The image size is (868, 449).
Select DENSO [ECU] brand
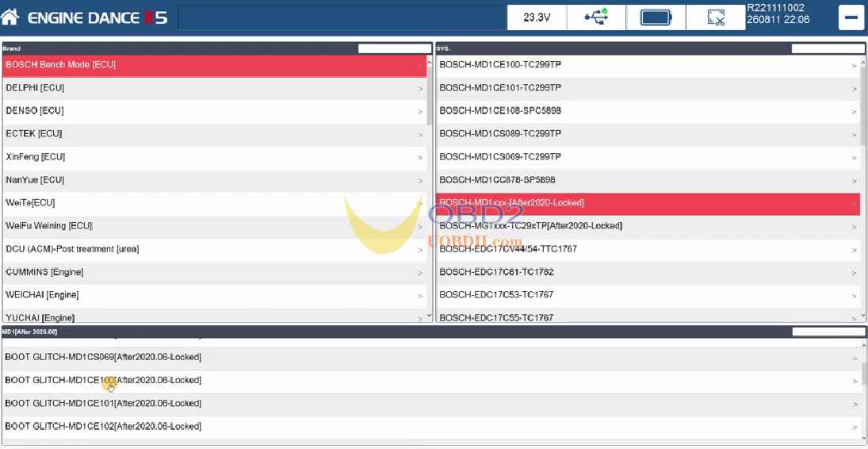[x=215, y=111]
